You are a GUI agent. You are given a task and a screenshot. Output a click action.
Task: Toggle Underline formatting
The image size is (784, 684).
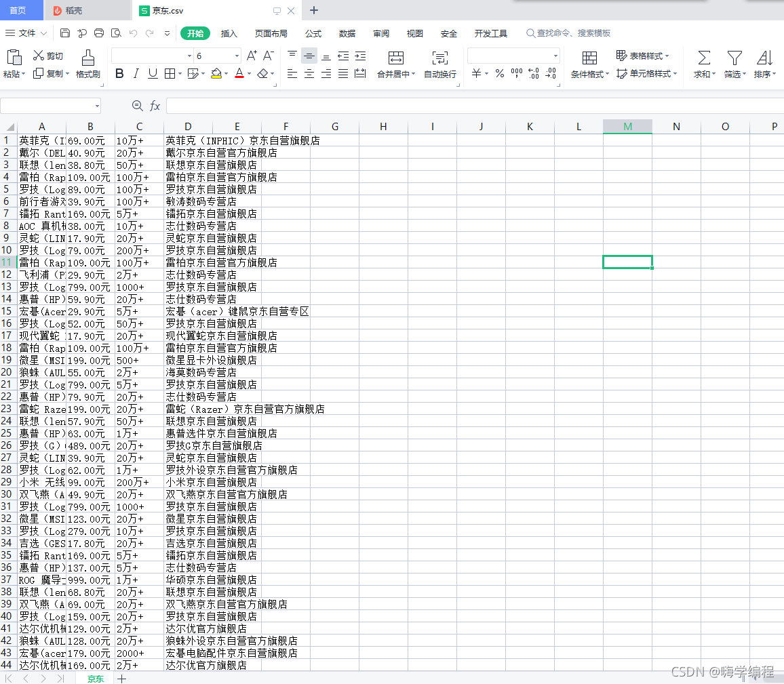point(153,74)
